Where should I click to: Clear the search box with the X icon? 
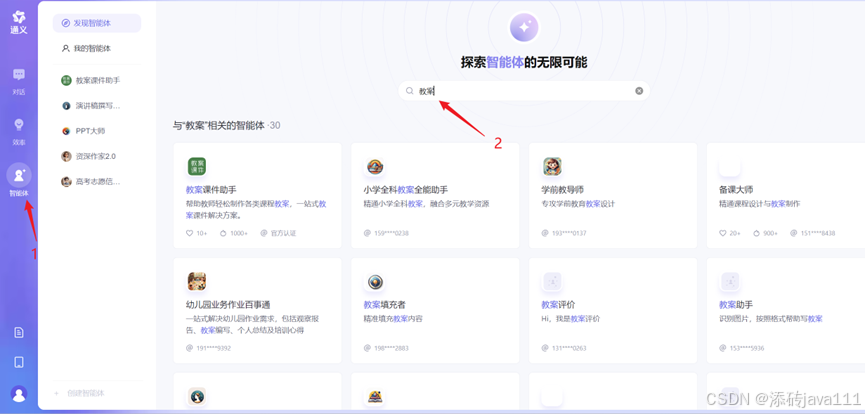coord(639,91)
